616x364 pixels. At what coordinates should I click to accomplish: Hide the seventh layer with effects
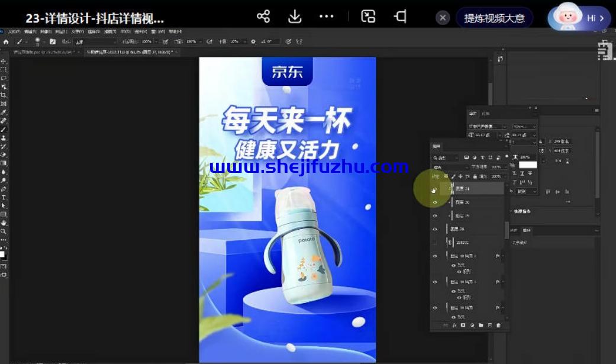pos(434,282)
